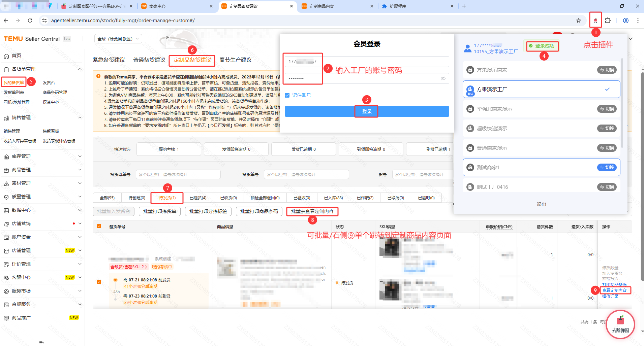This screenshot has width=644, height=346.
Task: Click the login account number field
Action: click(x=367, y=62)
